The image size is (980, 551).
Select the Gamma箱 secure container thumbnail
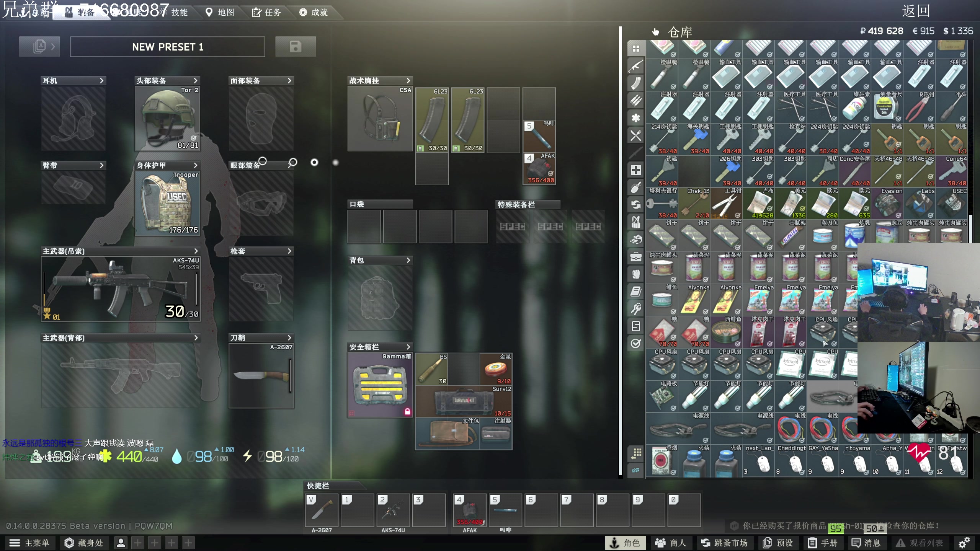pyautogui.click(x=380, y=385)
